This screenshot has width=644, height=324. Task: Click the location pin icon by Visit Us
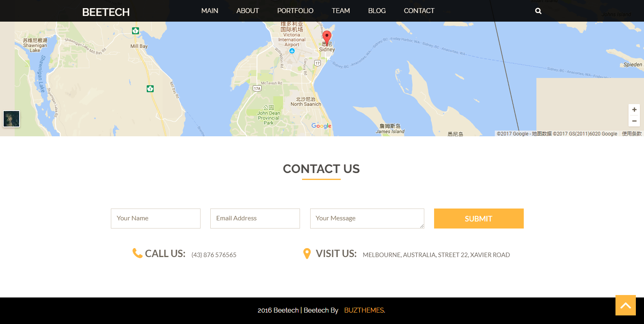(307, 254)
